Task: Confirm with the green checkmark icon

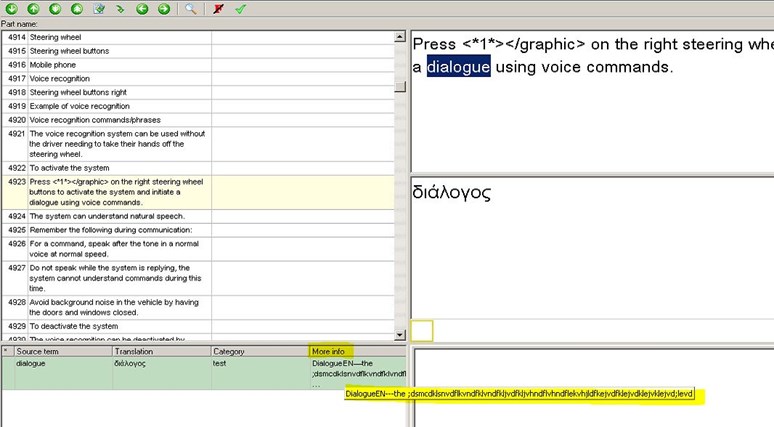Action: click(x=240, y=8)
